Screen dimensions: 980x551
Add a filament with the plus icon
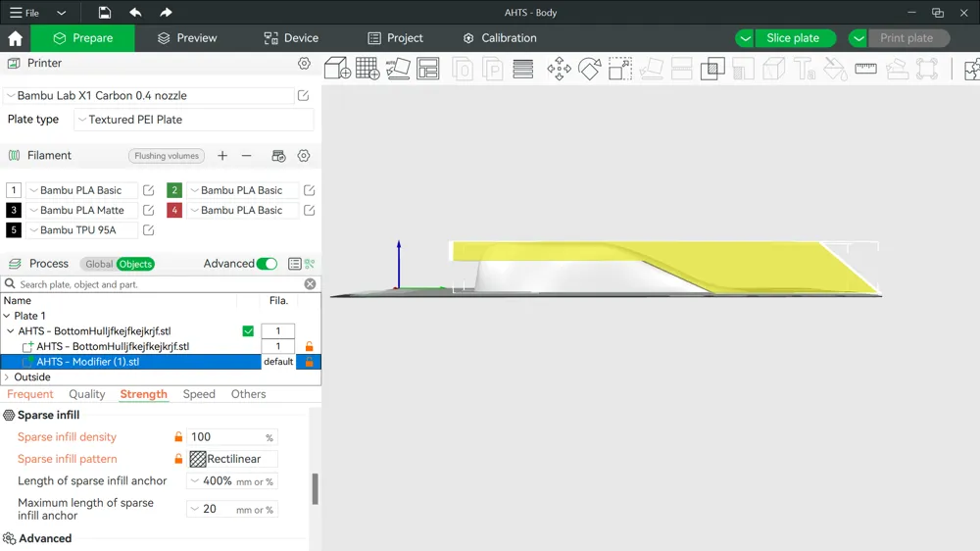point(222,156)
